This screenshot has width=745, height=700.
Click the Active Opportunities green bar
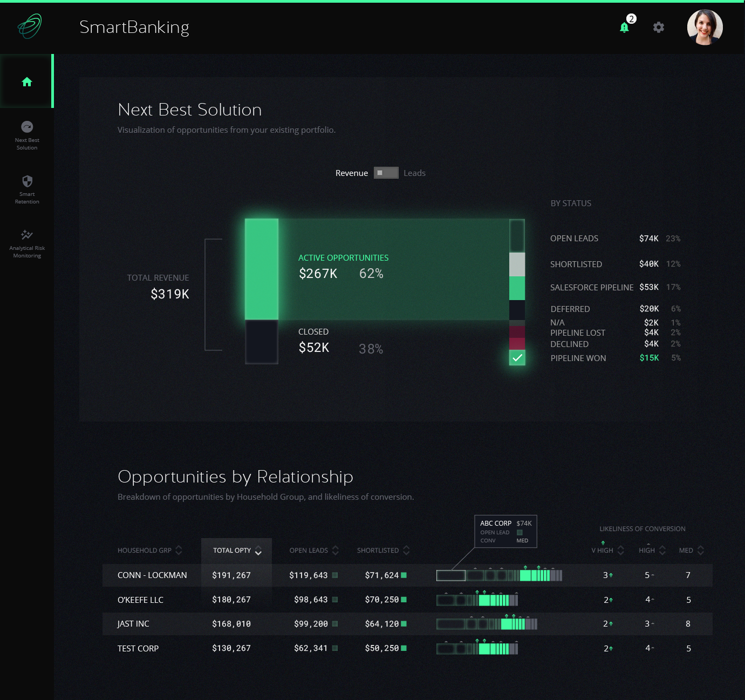click(262, 269)
